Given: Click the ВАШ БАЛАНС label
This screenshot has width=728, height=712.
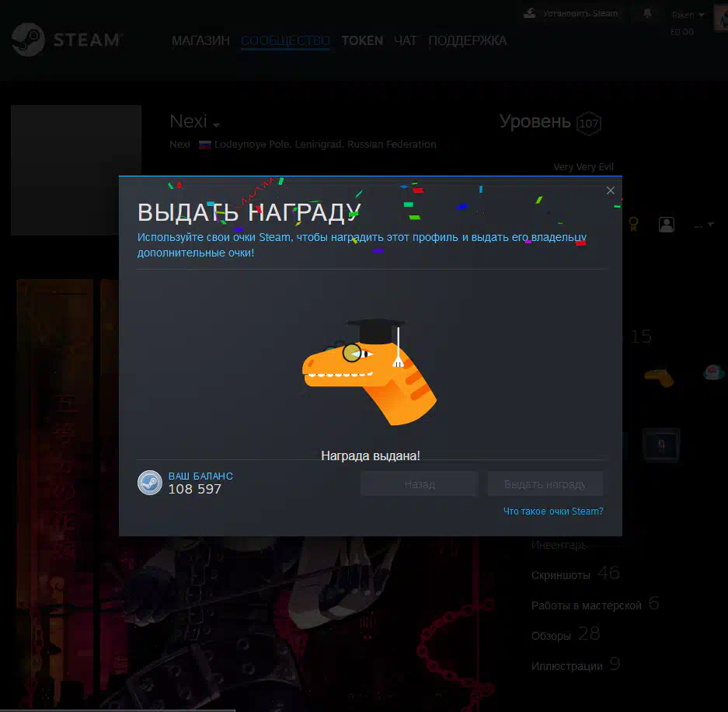Looking at the screenshot, I should coord(200,476).
